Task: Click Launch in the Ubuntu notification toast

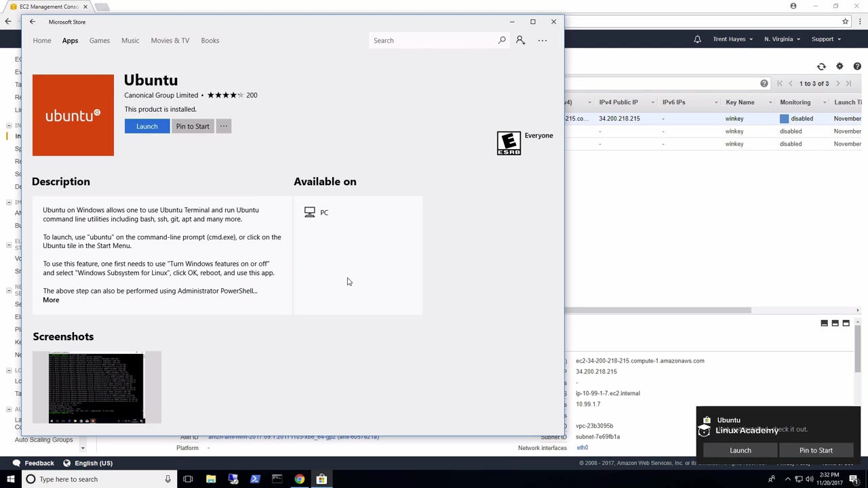Action: (741, 450)
